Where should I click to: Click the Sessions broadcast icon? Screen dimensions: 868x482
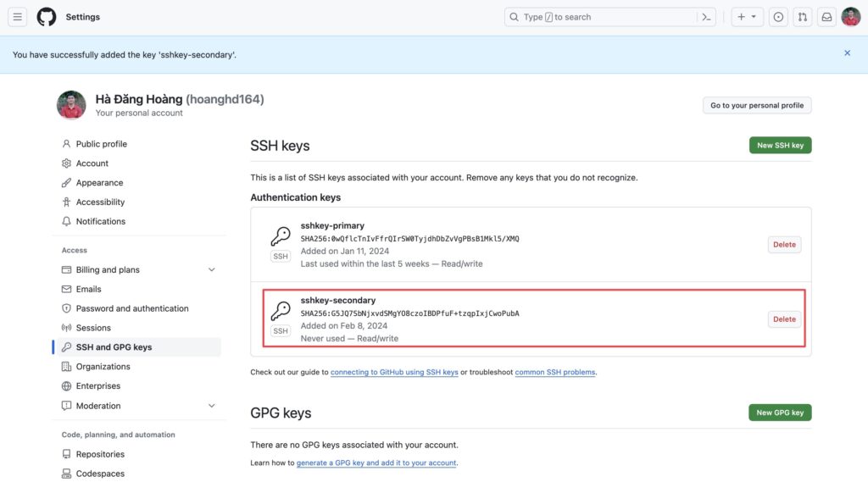tap(66, 328)
